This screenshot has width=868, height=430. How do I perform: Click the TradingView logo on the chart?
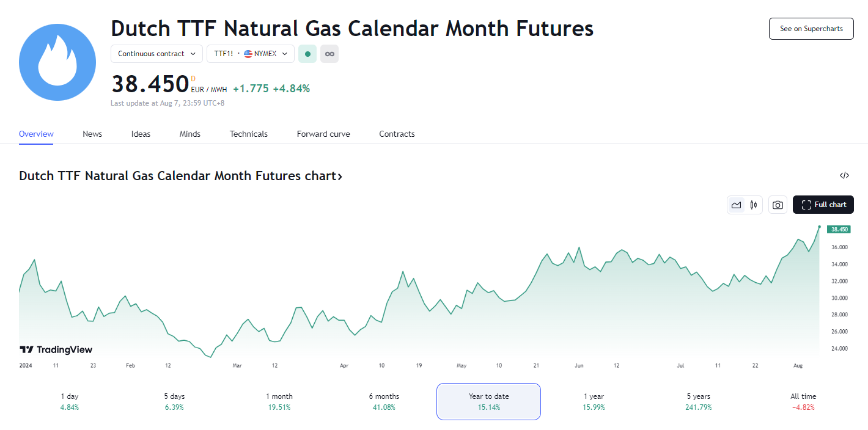click(x=56, y=350)
